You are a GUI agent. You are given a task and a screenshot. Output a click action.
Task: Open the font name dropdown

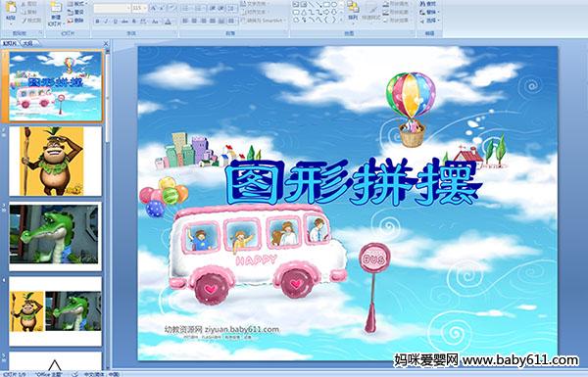pos(112,8)
